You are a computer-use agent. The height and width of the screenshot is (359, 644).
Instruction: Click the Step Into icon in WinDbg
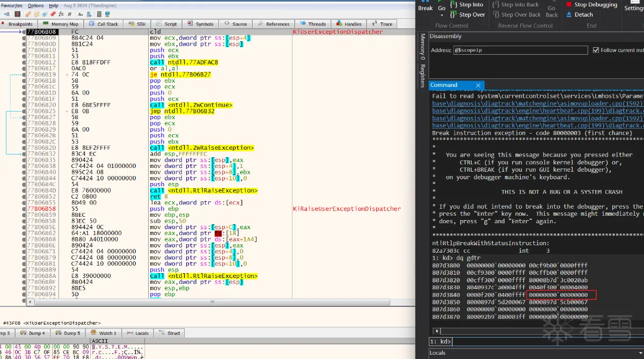tap(453, 5)
